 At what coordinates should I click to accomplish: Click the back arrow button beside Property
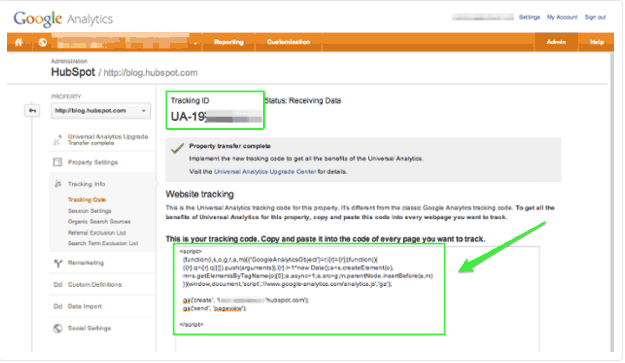tap(32, 110)
